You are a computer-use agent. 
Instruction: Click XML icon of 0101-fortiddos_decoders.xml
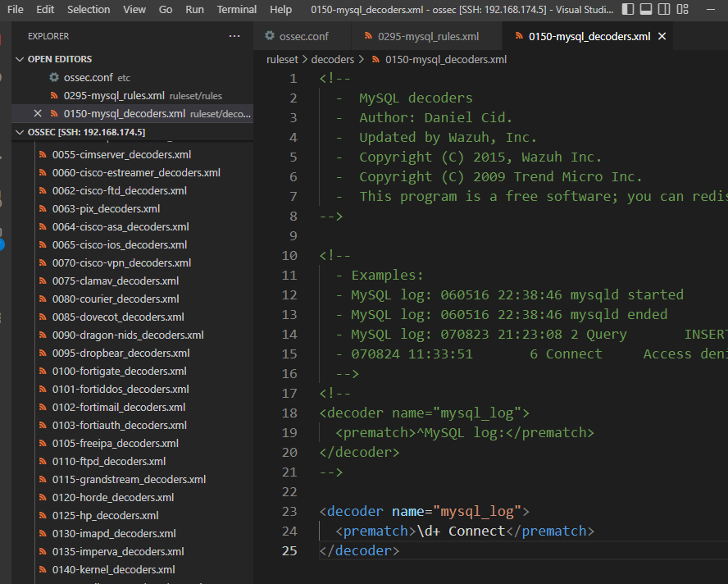[x=43, y=389]
